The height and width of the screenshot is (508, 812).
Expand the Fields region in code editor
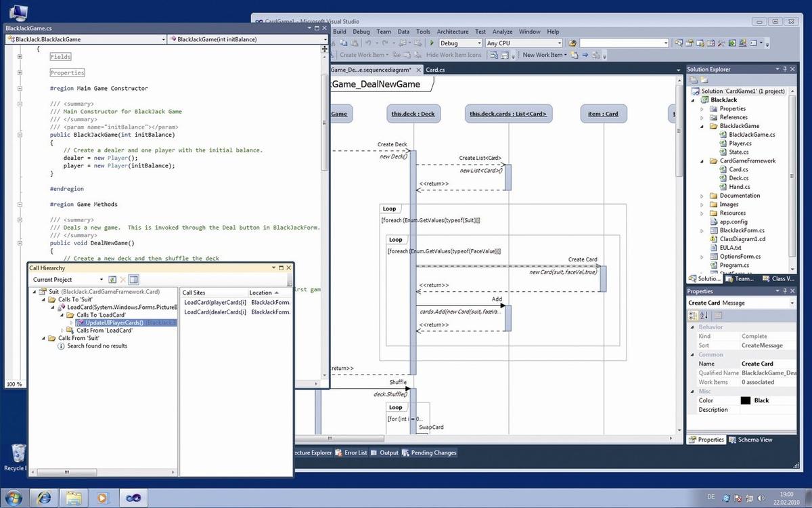tap(21, 57)
